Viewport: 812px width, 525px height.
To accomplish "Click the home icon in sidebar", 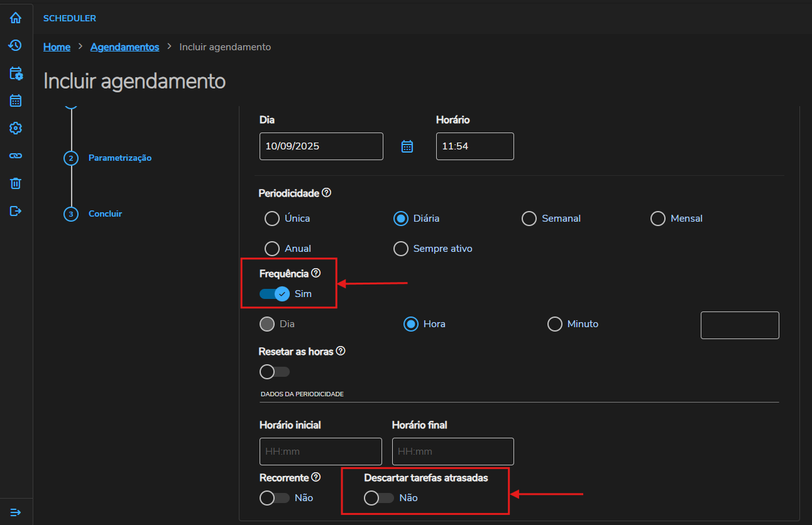I will point(16,18).
